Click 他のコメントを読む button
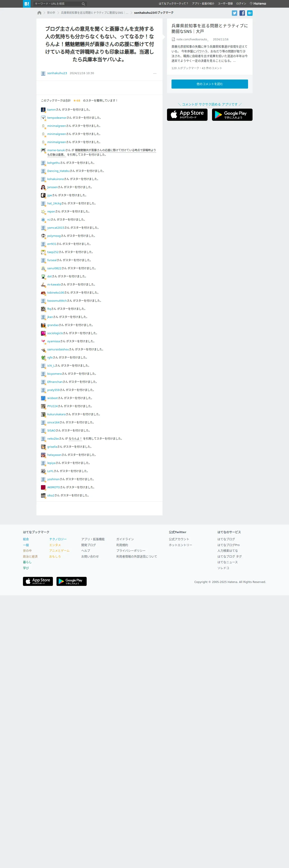Image resolution: width=289 pixels, height=868 pixels. pyautogui.click(x=210, y=84)
